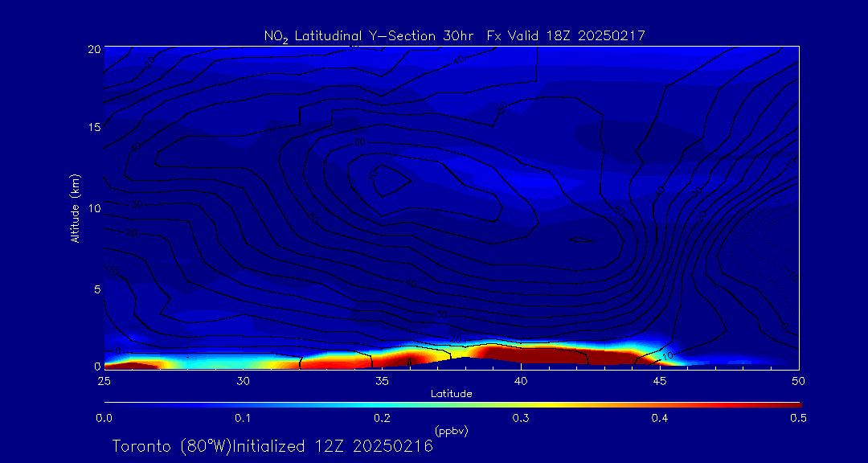
Task: Click the latitude axis tick label "30"
Action: (x=243, y=381)
